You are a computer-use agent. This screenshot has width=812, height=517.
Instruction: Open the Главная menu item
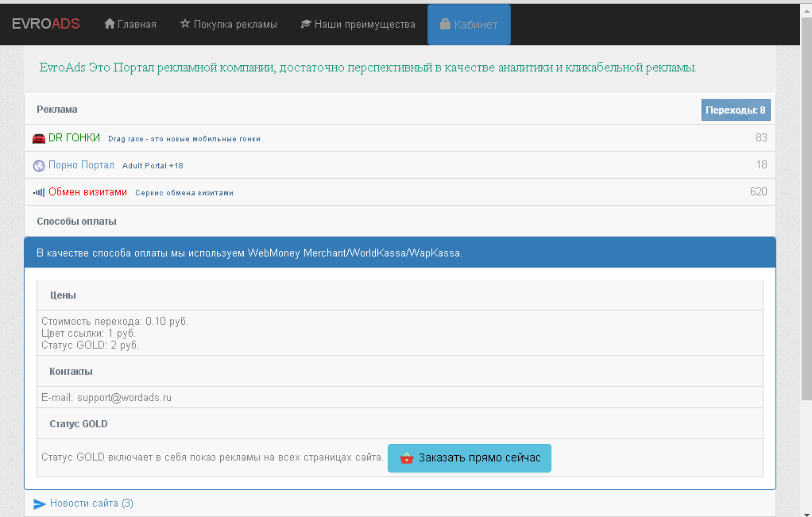pos(137,25)
